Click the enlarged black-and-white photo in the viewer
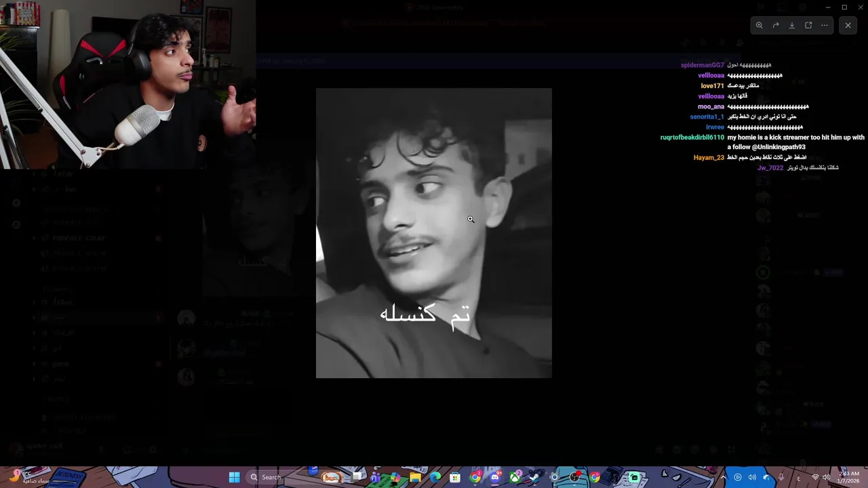 pyautogui.click(x=434, y=233)
